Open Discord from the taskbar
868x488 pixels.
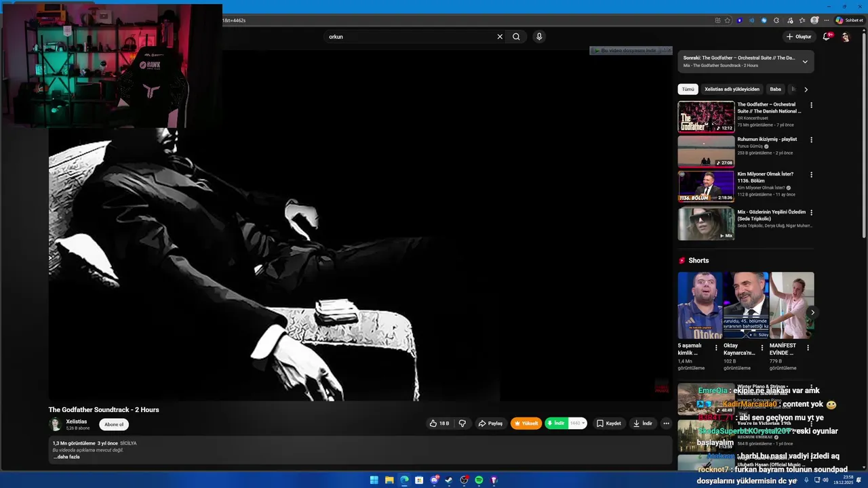pyautogui.click(x=435, y=481)
